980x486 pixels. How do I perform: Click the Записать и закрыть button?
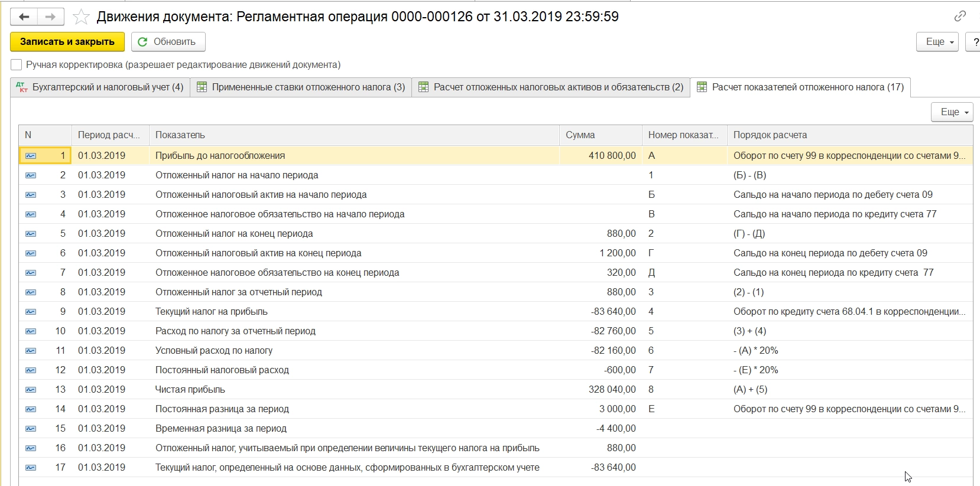67,42
